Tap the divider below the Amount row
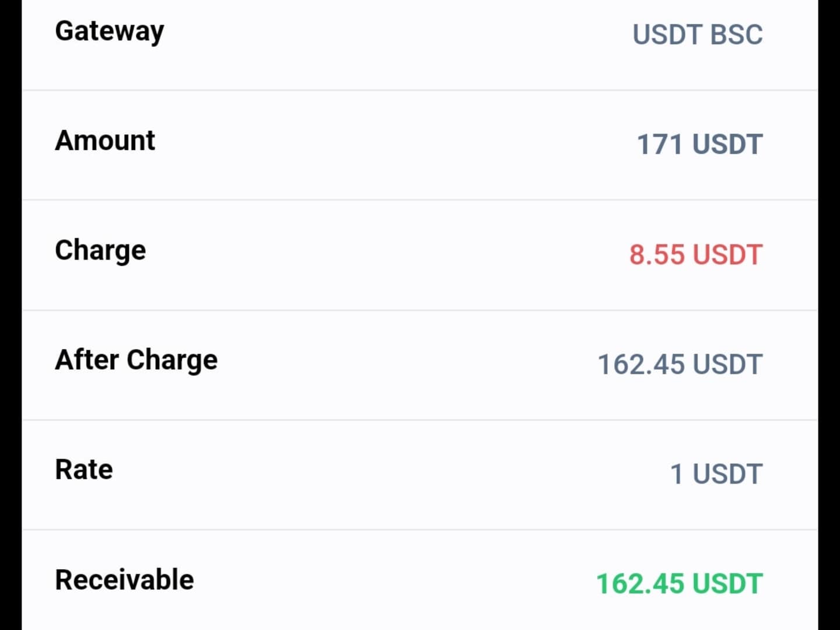 coord(420,200)
